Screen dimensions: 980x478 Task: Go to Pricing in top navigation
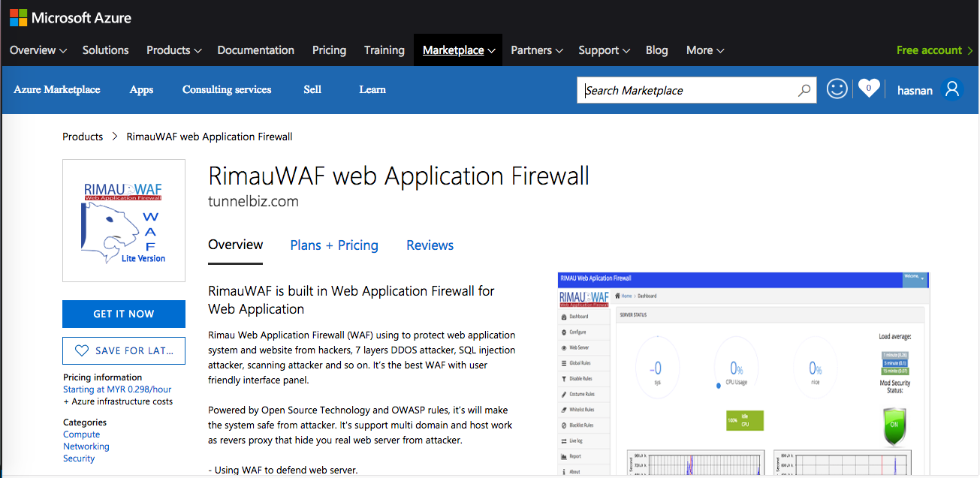pos(330,50)
